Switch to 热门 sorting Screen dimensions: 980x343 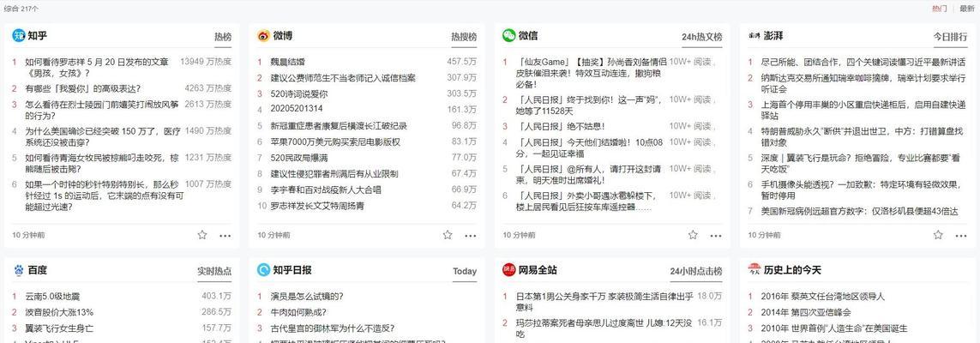click(939, 8)
